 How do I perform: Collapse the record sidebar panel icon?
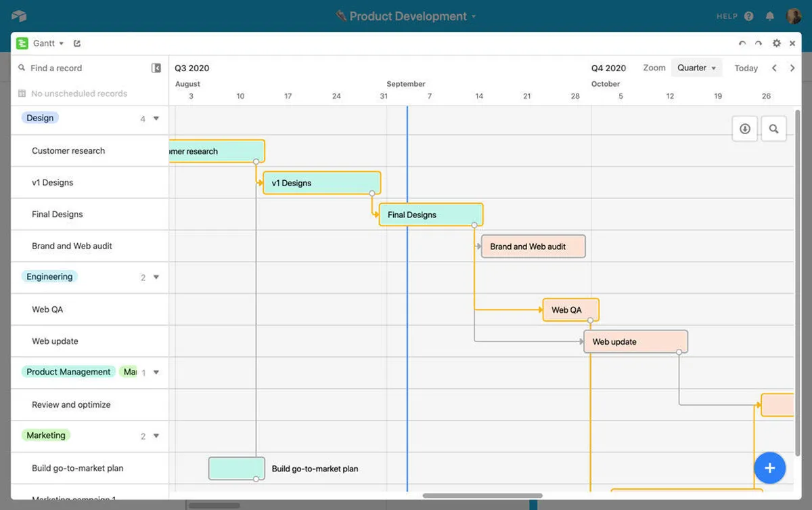(x=156, y=68)
